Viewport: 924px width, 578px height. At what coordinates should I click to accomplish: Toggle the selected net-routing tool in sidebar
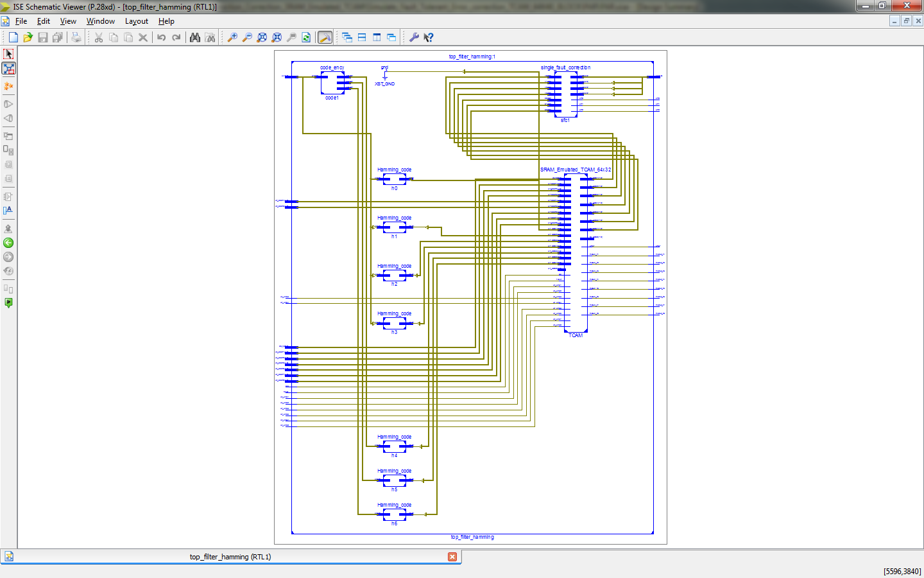[8, 68]
